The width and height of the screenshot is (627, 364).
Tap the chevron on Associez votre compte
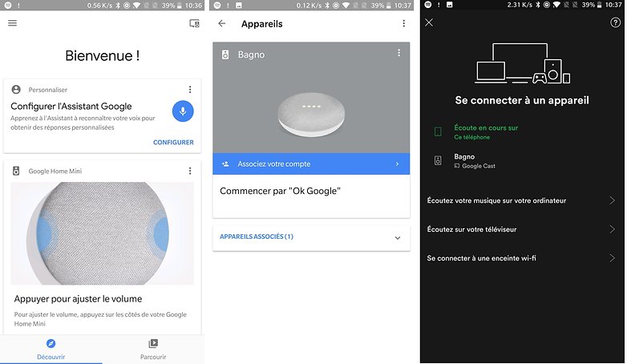(x=397, y=164)
